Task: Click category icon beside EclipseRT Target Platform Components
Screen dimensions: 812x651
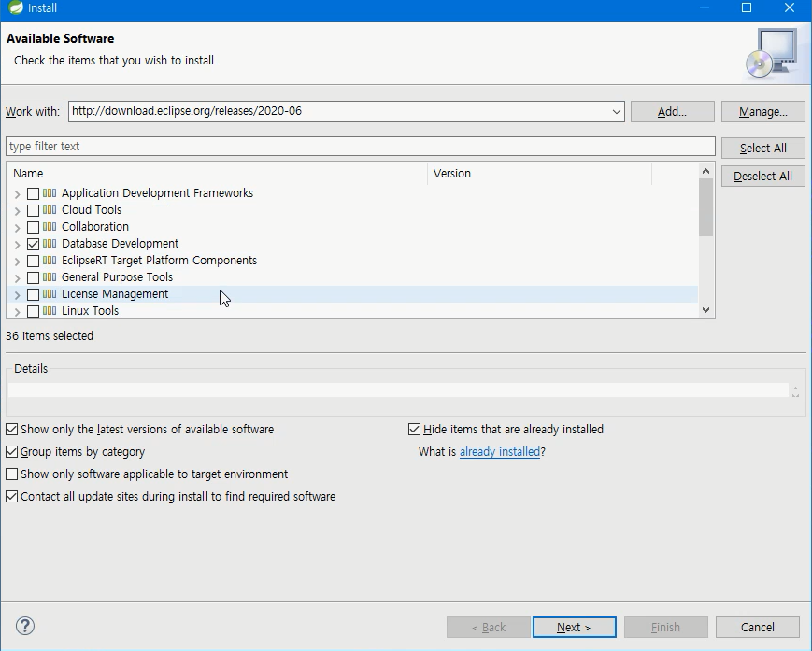Action: [x=50, y=261]
